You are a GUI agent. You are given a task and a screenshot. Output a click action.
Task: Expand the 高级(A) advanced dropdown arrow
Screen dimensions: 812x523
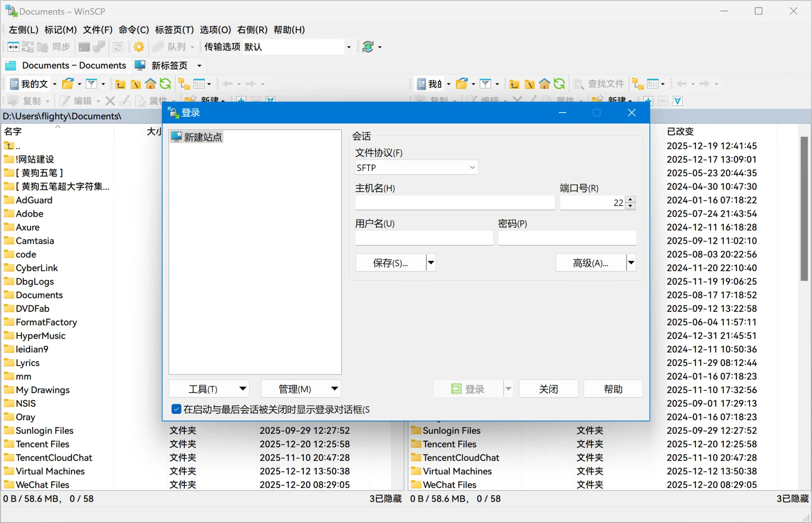pyautogui.click(x=631, y=262)
